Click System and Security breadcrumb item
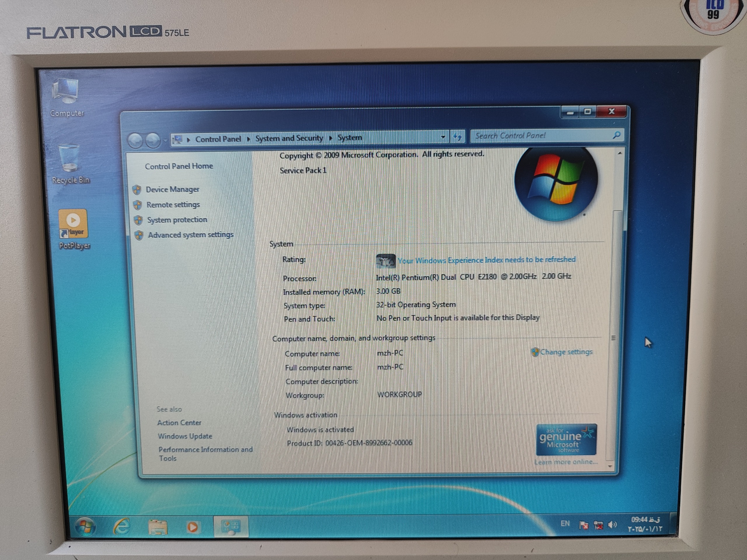This screenshot has width=747, height=560. 289,138
